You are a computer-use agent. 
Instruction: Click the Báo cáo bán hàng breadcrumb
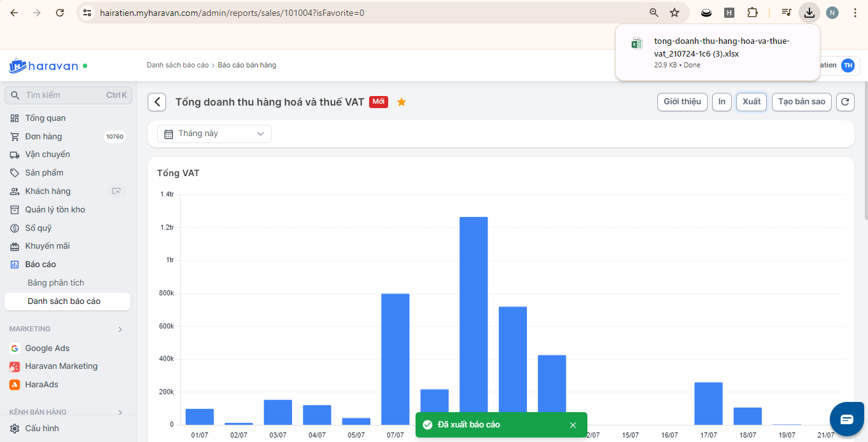click(247, 66)
